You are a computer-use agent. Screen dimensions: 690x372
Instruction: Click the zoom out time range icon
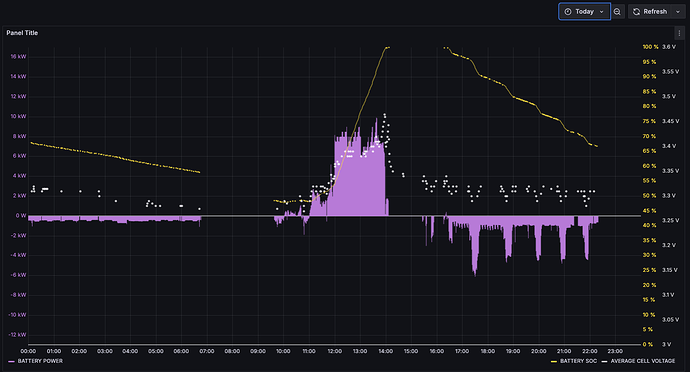tap(617, 12)
